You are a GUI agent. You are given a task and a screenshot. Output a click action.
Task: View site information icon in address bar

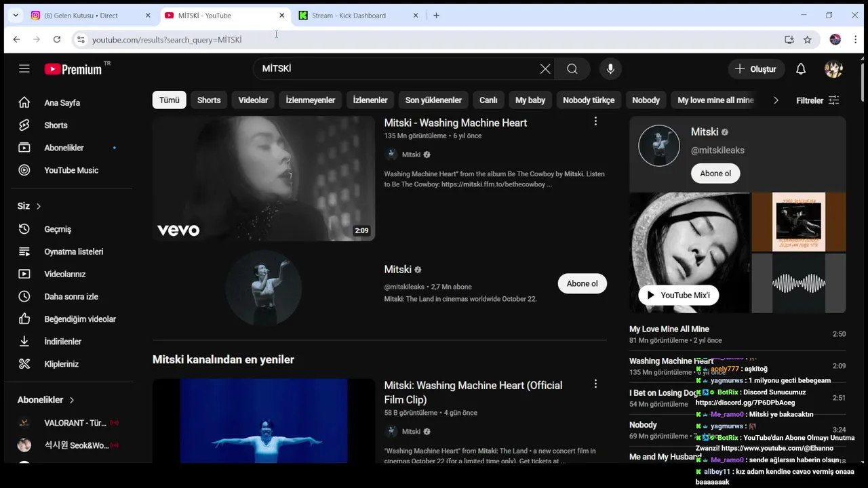[81, 39]
